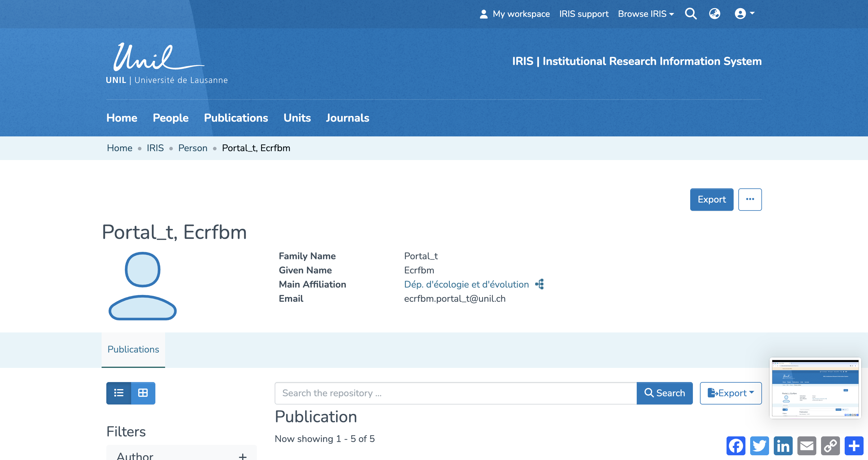
Task: Click the search magnifier icon in header
Action: 691,14
